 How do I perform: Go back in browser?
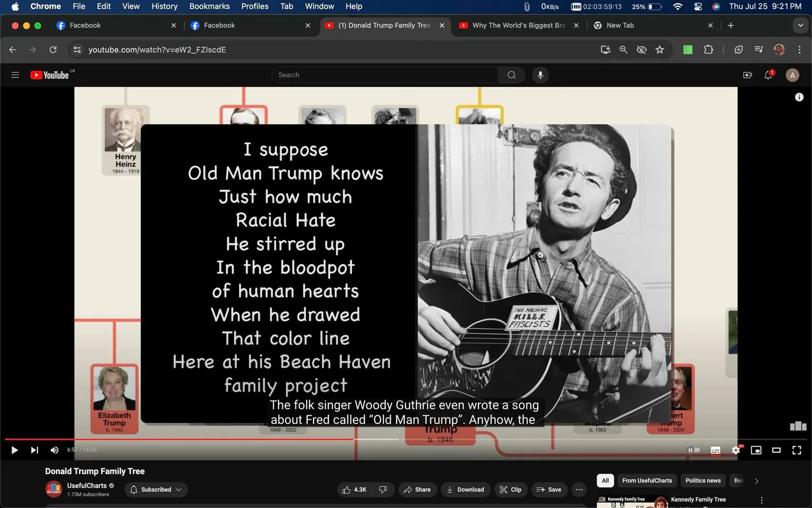(x=13, y=50)
